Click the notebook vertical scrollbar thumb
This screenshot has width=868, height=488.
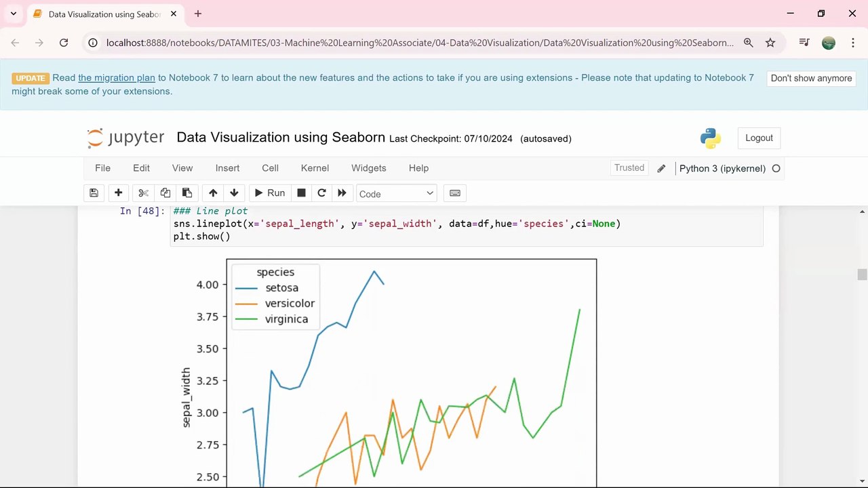coord(863,274)
